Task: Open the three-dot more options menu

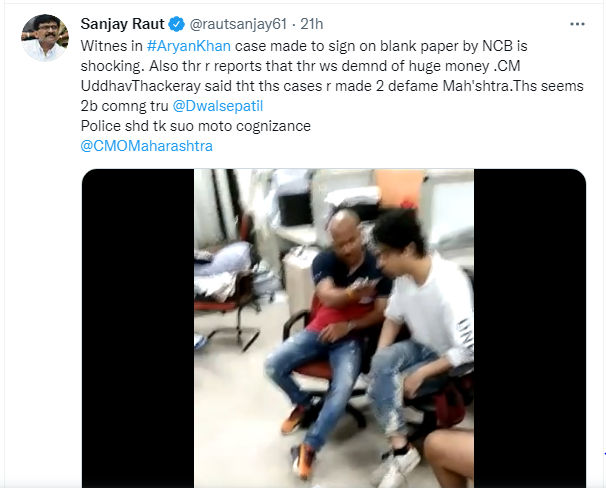Action: click(577, 24)
